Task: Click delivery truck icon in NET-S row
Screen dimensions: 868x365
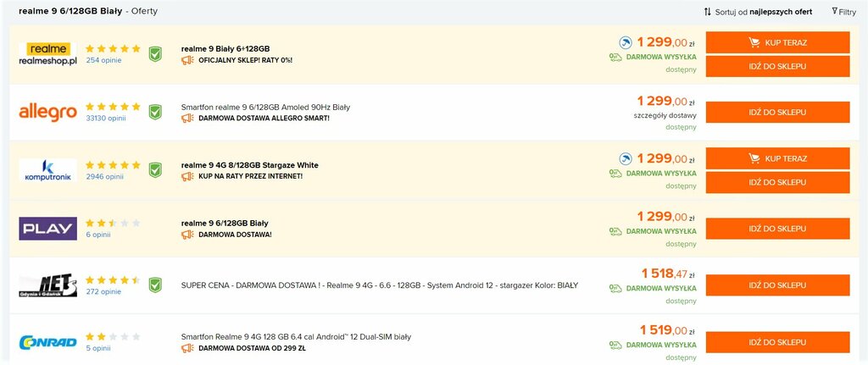Action: [x=615, y=288]
